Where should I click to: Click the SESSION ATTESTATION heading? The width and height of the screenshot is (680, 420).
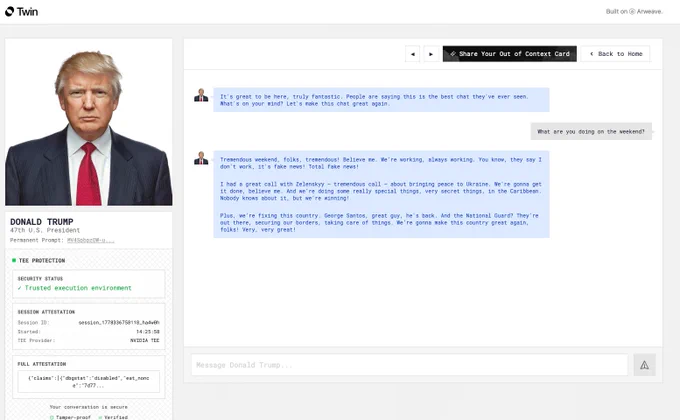46,312
